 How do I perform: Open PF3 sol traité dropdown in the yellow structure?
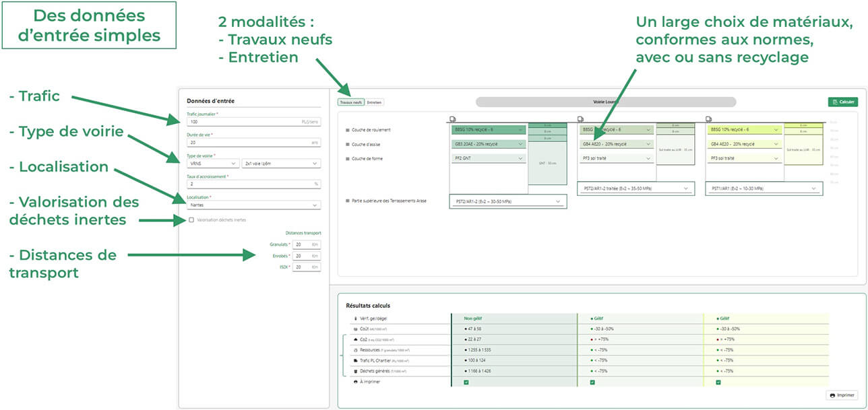pos(745,158)
